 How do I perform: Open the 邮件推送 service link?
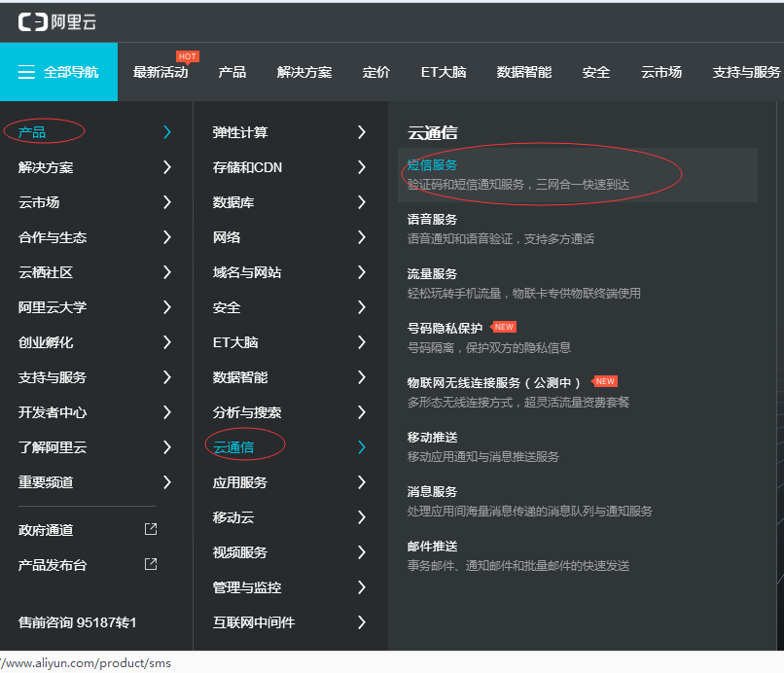click(x=432, y=547)
